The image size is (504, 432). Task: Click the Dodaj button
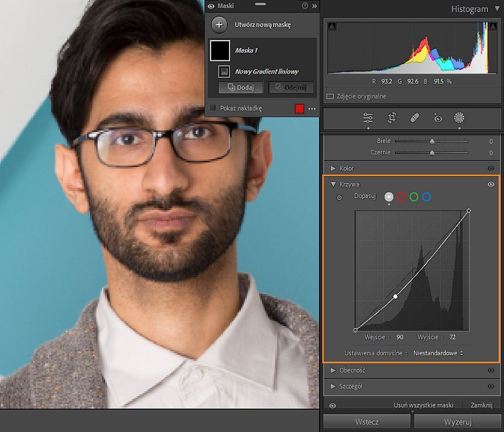click(x=240, y=87)
